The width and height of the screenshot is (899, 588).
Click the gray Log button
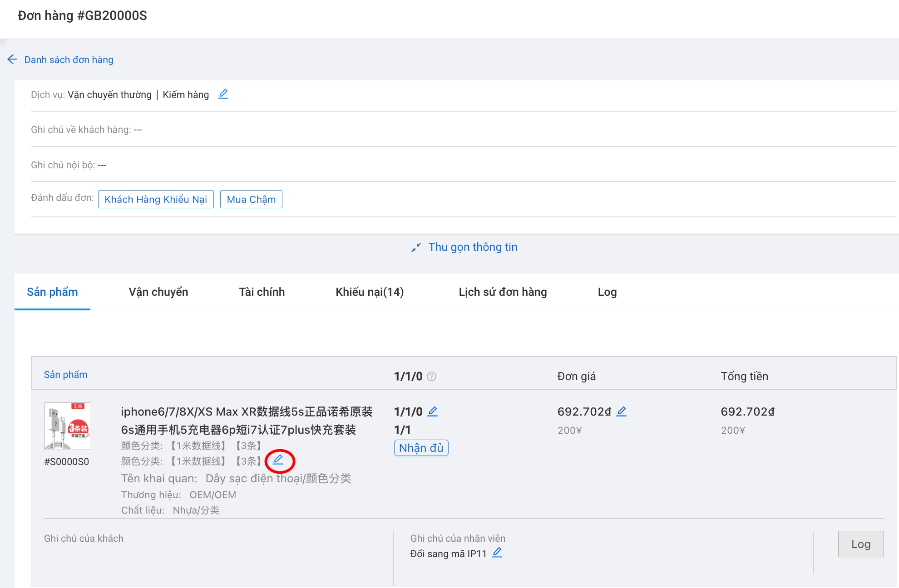[860, 544]
